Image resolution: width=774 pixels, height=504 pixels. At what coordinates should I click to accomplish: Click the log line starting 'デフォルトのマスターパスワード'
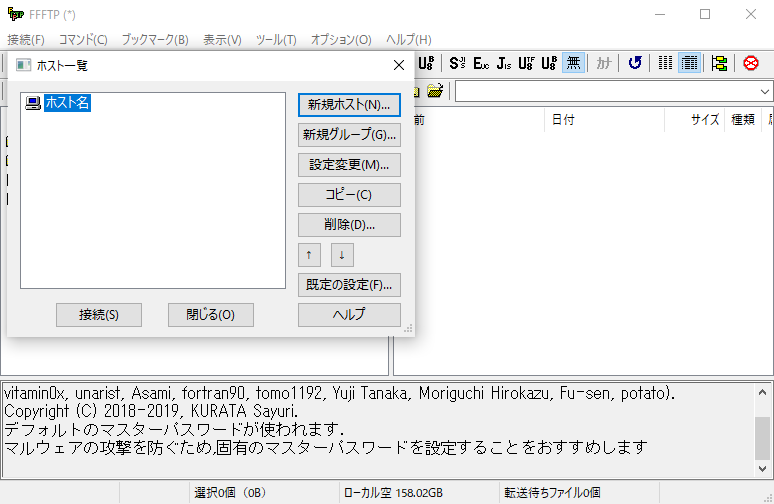pos(174,429)
